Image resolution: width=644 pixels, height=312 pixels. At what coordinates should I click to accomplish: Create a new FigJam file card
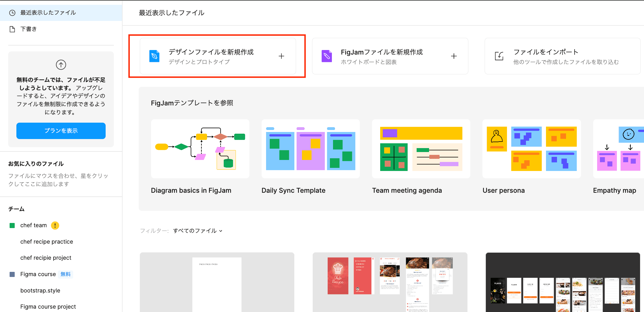click(390, 56)
